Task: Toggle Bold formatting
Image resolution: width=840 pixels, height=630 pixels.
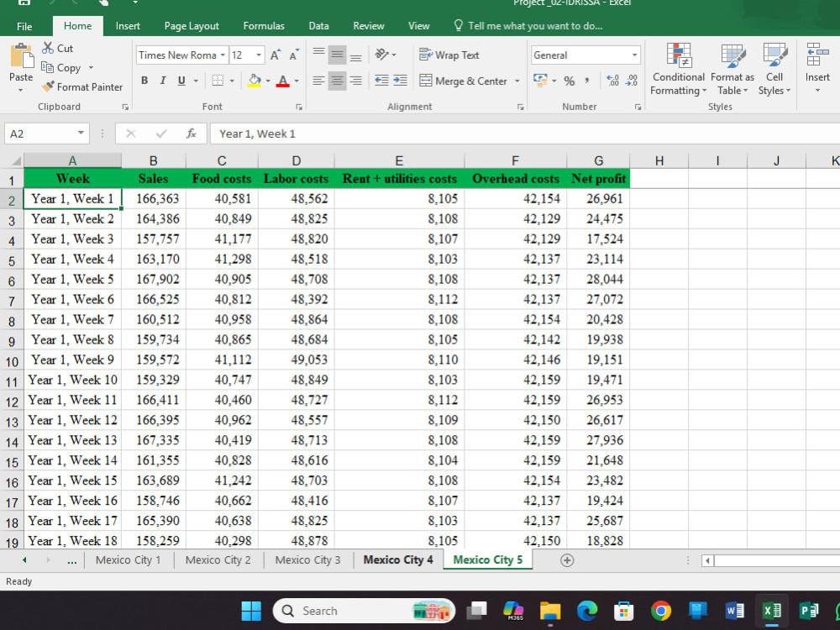Action: coord(144,81)
